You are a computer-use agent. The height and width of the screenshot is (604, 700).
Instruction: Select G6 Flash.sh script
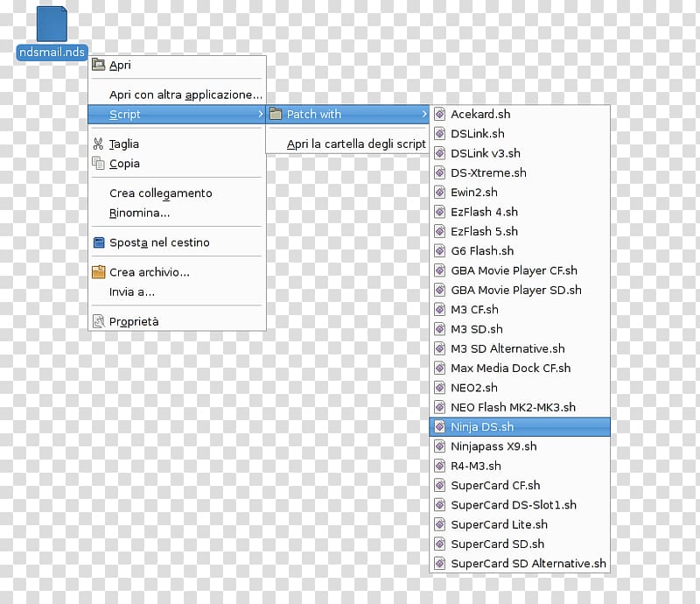[x=520, y=251]
